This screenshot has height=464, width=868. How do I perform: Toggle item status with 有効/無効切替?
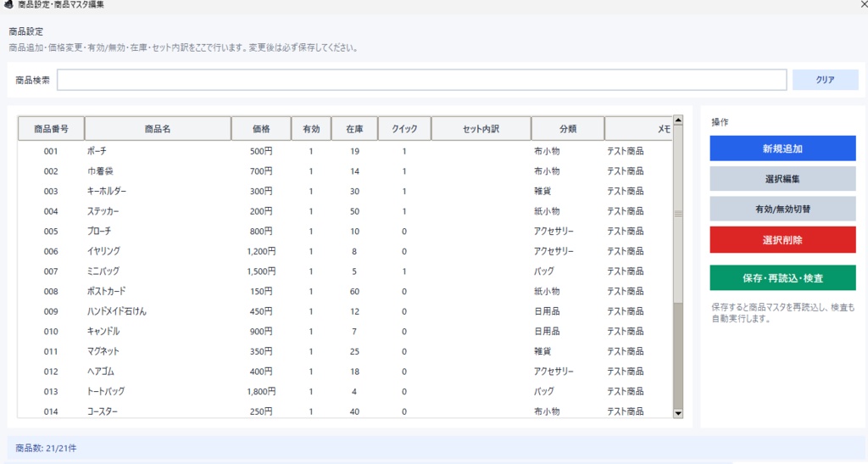(x=782, y=210)
